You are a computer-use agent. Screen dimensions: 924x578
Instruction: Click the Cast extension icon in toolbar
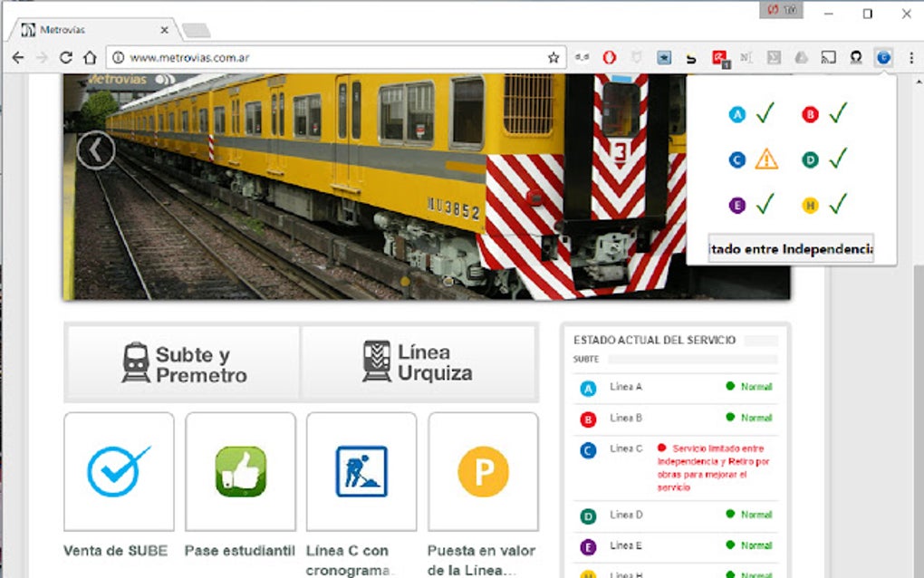pos(827,56)
